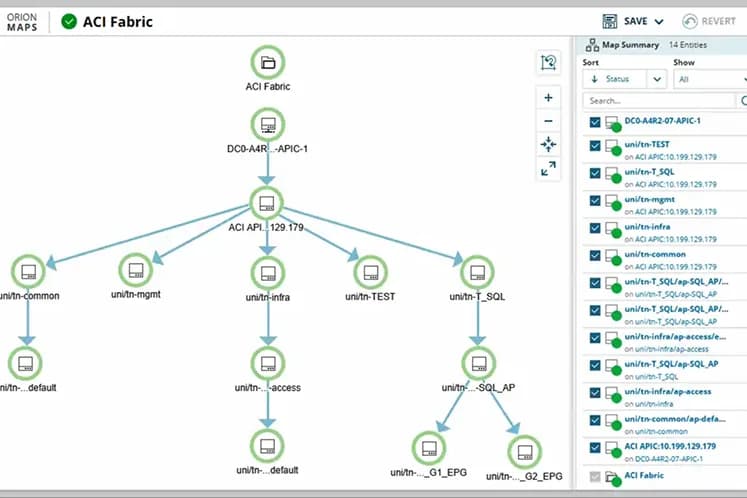Uncheck the uni/tn-infra/ap-access checkbox
Screen dimensions: 747x498
click(595, 393)
